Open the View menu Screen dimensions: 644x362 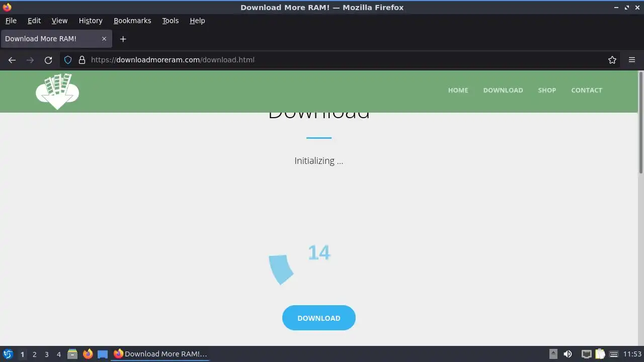59,21
